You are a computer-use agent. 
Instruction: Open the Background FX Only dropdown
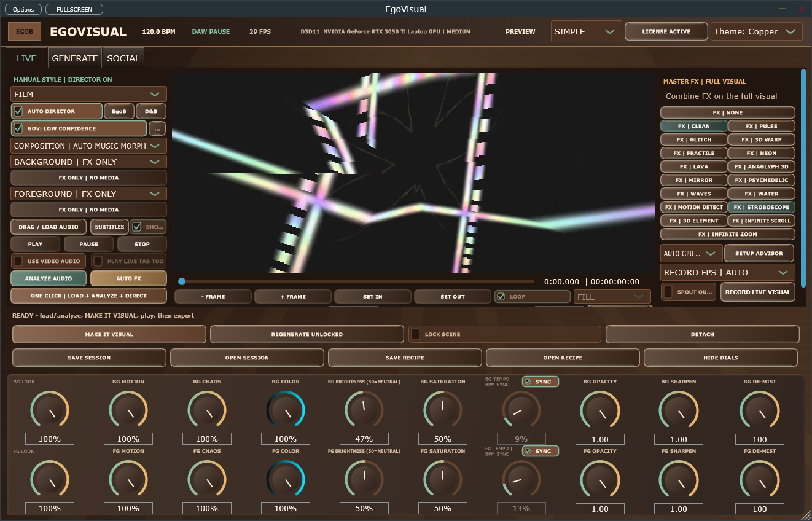(88, 162)
